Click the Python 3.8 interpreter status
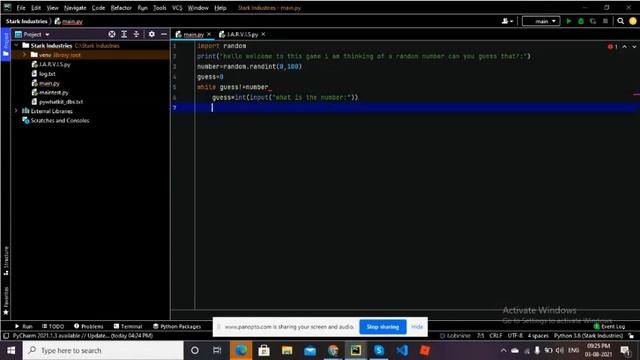640x360 pixels. click(x=588, y=336)
